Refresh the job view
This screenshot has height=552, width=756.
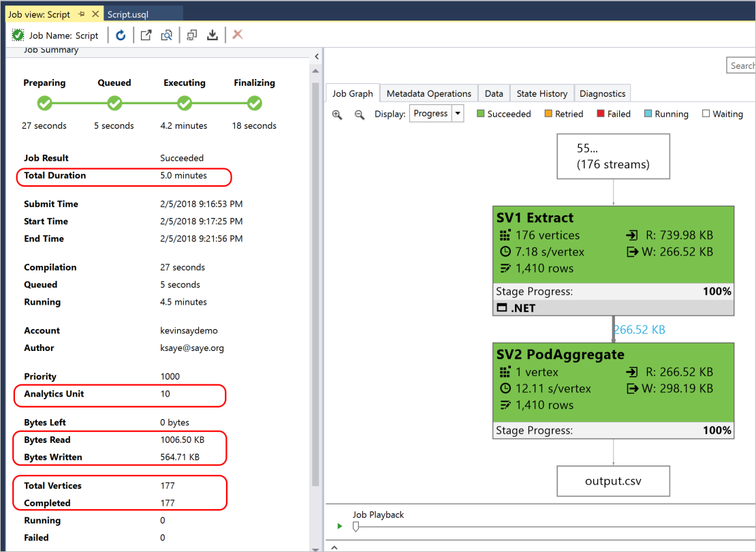pyautogui.click(x=121, y=35)
